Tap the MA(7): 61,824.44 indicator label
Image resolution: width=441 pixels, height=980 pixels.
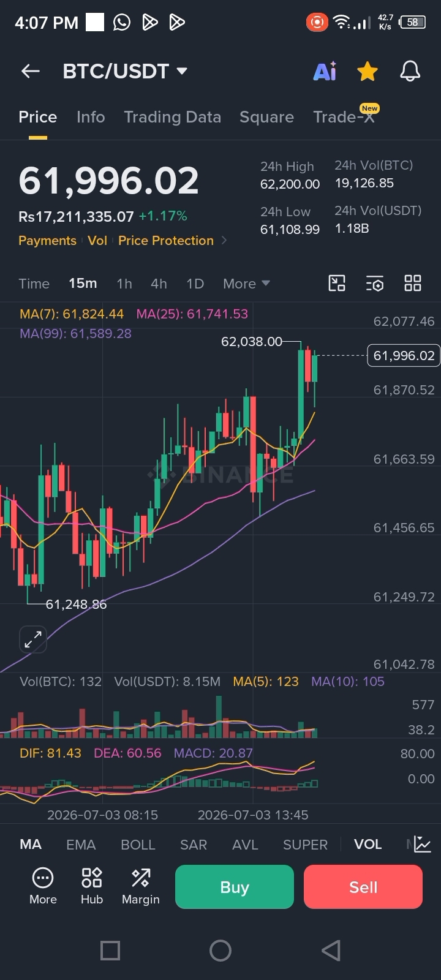pos(72,314)
